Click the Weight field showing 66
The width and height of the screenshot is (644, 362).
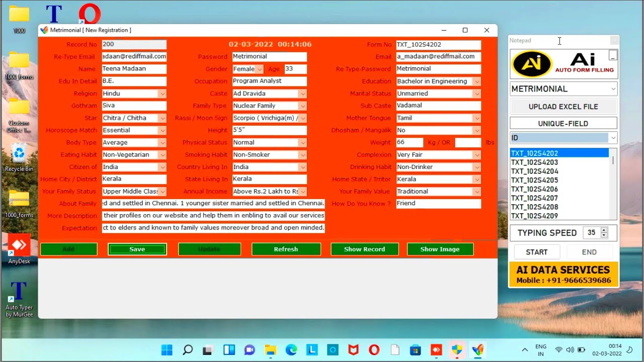pyautogui.click(x=410, y=142)
